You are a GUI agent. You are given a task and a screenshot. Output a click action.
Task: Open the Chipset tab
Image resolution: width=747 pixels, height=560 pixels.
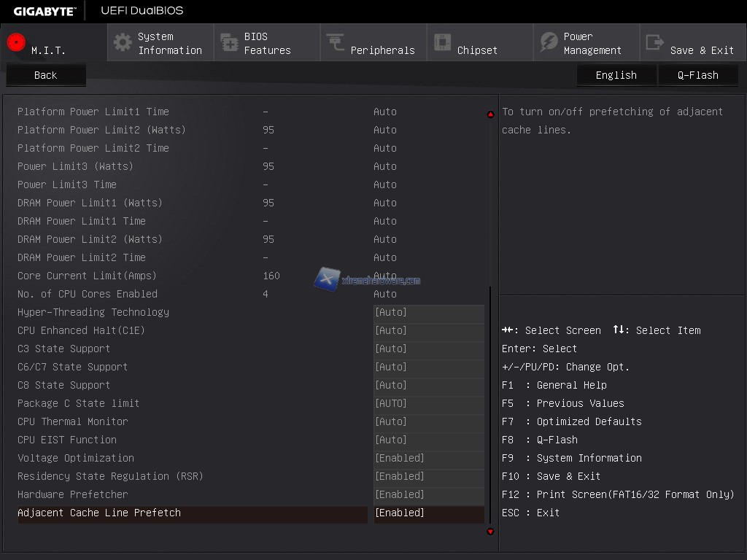[x=477, y=50]
